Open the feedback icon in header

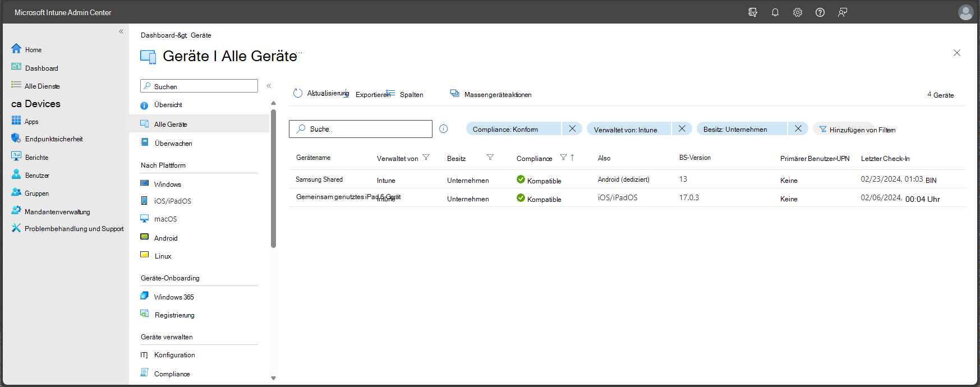[842, 12]
